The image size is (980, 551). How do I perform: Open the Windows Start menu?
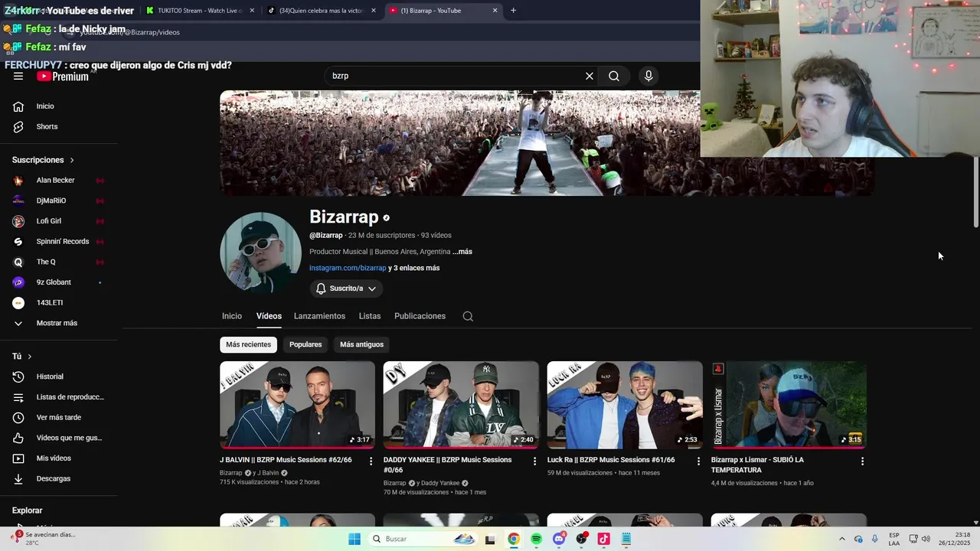[354, 539]
